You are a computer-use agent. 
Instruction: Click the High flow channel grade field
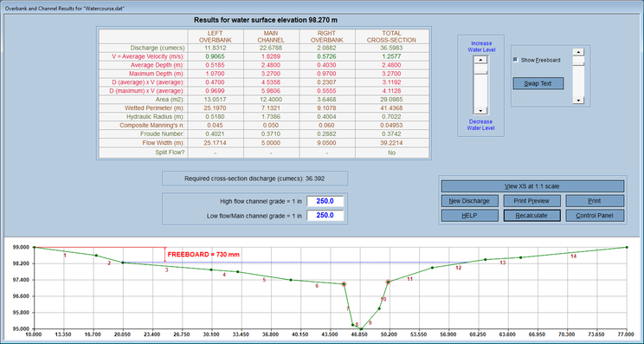[325, 201]
